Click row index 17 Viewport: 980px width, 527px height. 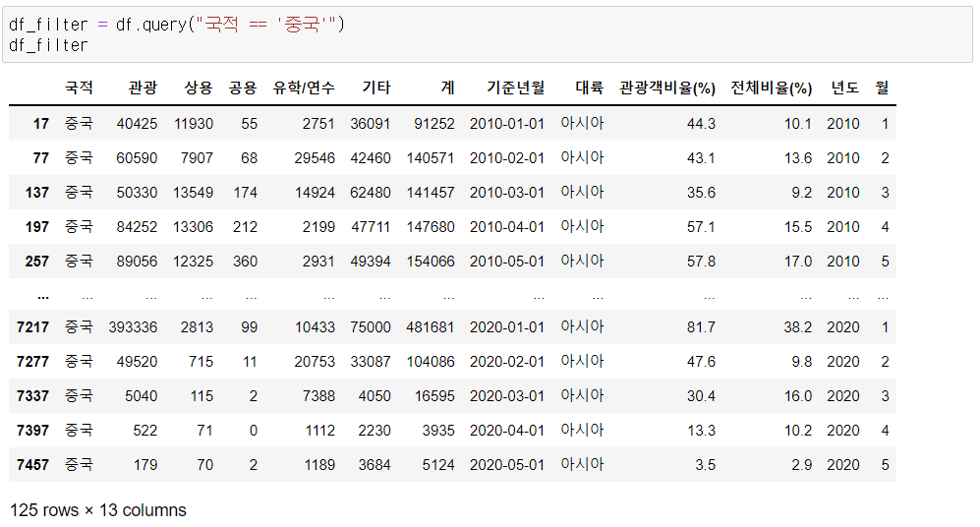(41, 124)
